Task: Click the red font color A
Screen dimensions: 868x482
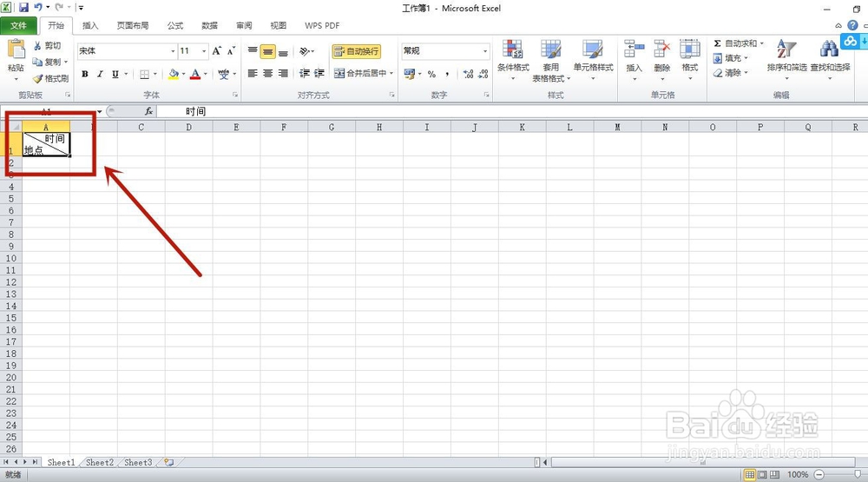Action: point(194,74)
